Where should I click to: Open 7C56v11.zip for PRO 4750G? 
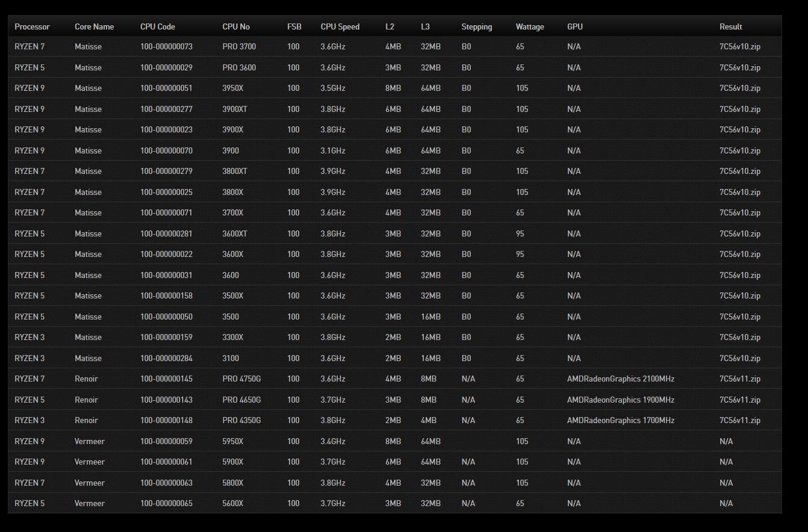739,379
